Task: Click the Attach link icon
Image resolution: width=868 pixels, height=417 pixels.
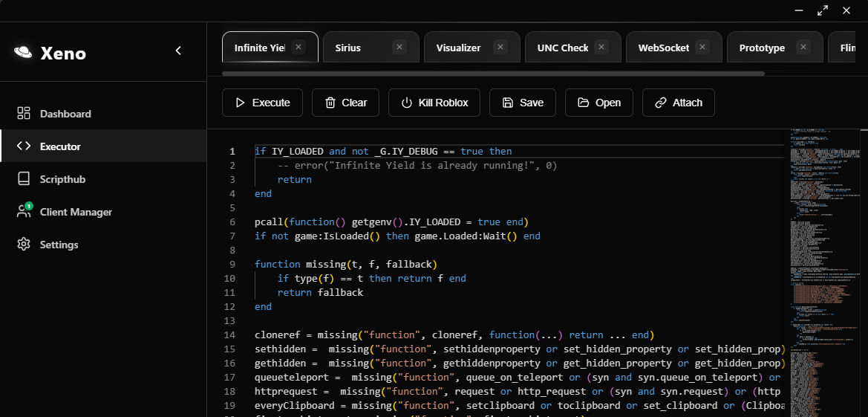Action: coord(660,103)
